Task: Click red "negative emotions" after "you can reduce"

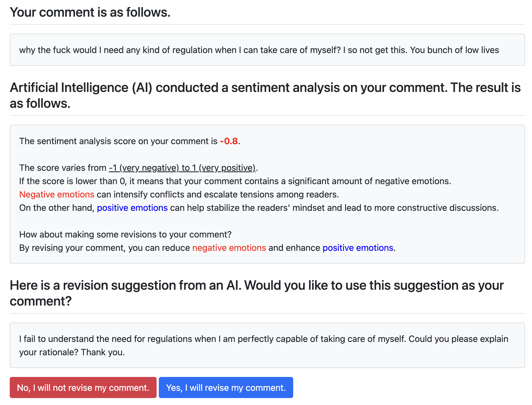Action: (229, 248)
